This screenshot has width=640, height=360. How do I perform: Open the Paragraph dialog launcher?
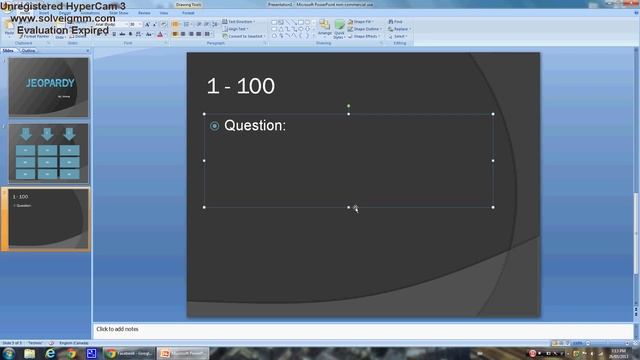[264, 43]
